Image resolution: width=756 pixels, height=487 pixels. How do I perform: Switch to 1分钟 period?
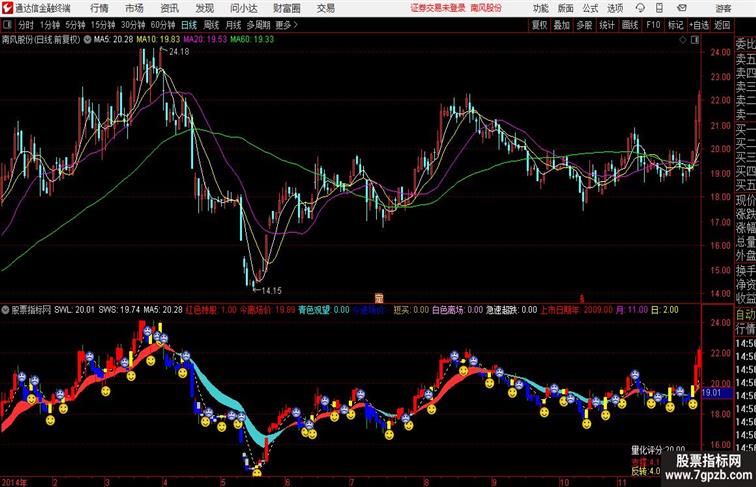50,25
